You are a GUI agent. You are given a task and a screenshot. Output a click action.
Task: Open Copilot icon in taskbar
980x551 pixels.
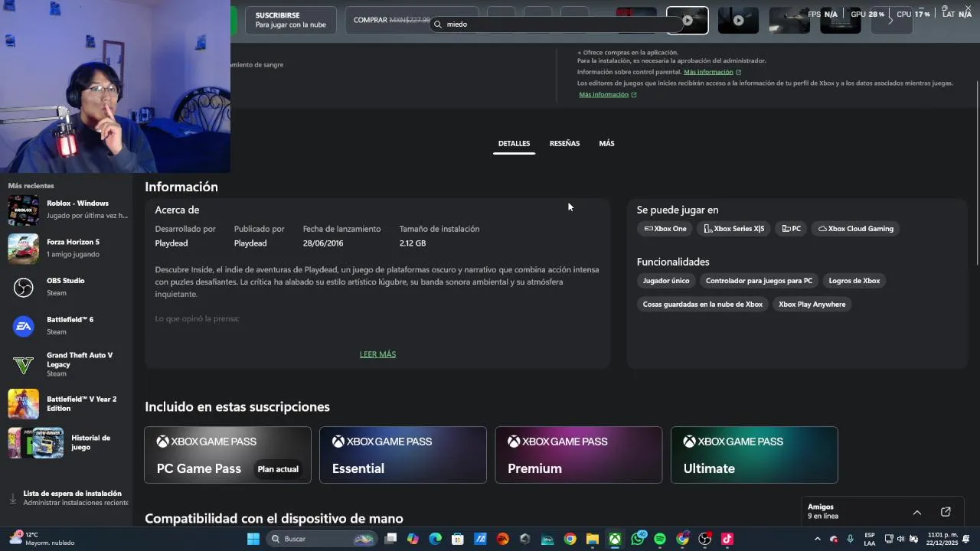413,539
